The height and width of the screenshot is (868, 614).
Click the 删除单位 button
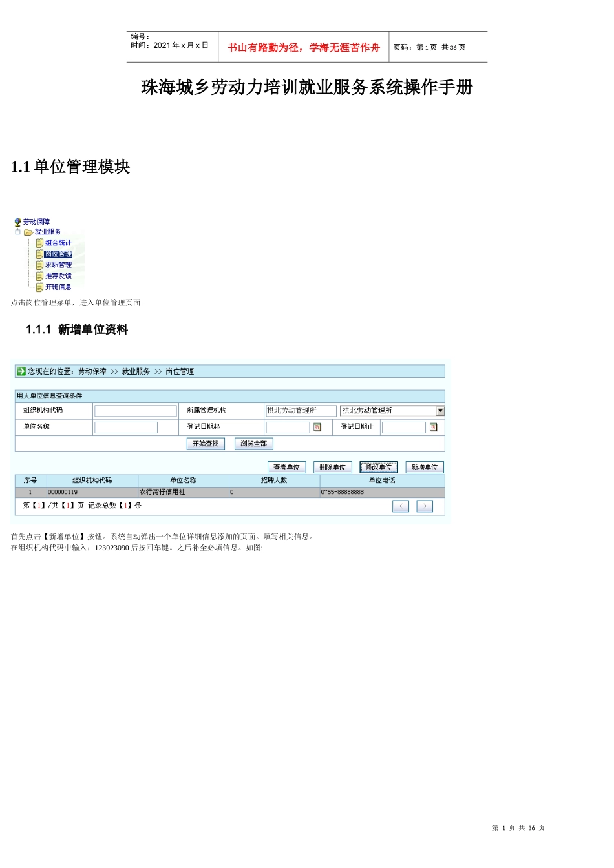(333, 468)
